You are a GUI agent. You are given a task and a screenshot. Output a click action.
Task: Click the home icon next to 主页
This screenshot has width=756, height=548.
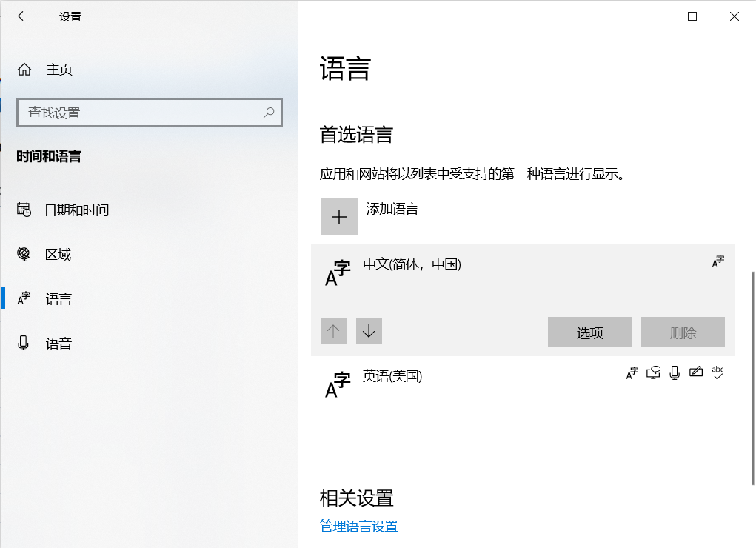point(24,69)
